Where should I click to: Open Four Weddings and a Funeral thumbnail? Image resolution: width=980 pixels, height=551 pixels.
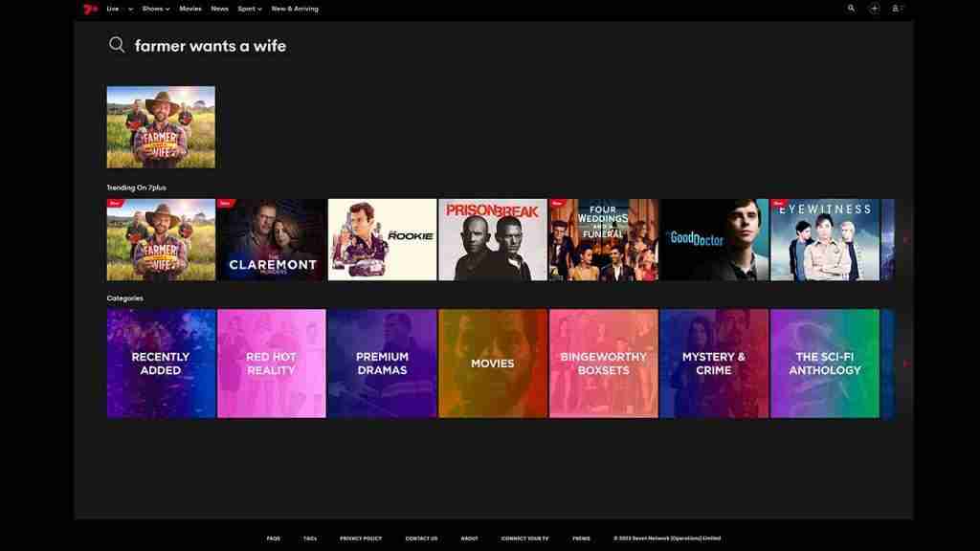[x=603, y=240]
